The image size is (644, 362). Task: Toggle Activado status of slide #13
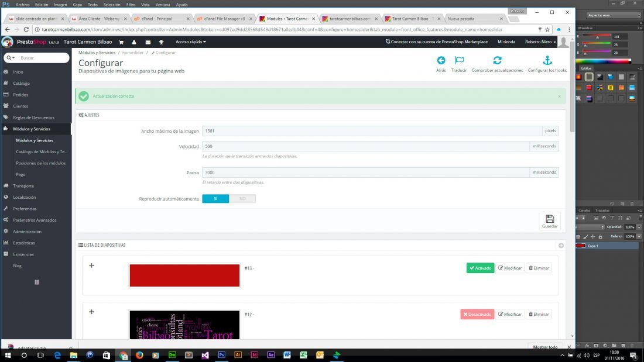click(x=480, y=268)
